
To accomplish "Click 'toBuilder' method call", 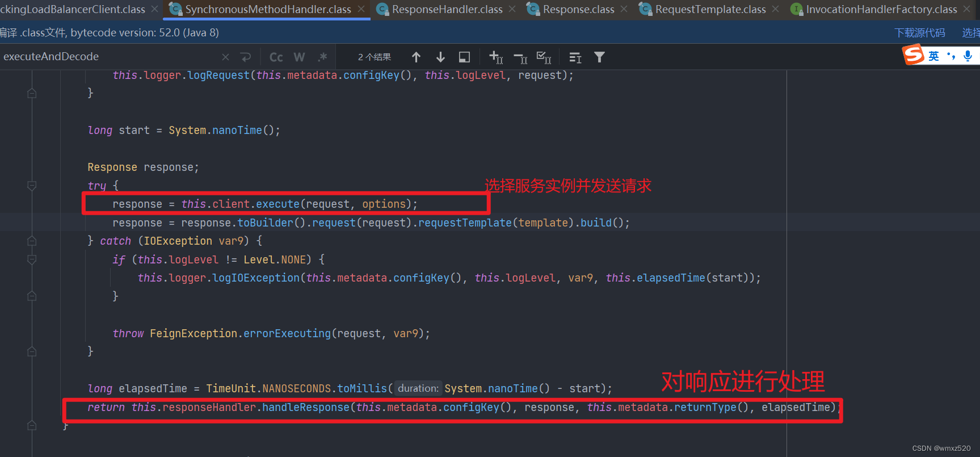I will click(265, 223).
